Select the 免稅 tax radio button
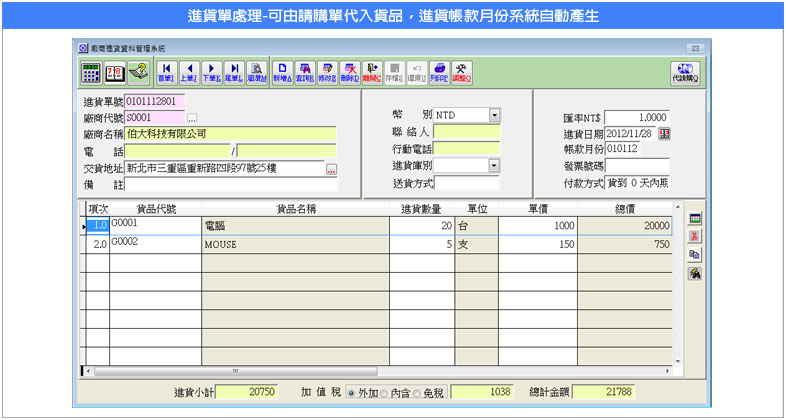 (x=418, y=392)
